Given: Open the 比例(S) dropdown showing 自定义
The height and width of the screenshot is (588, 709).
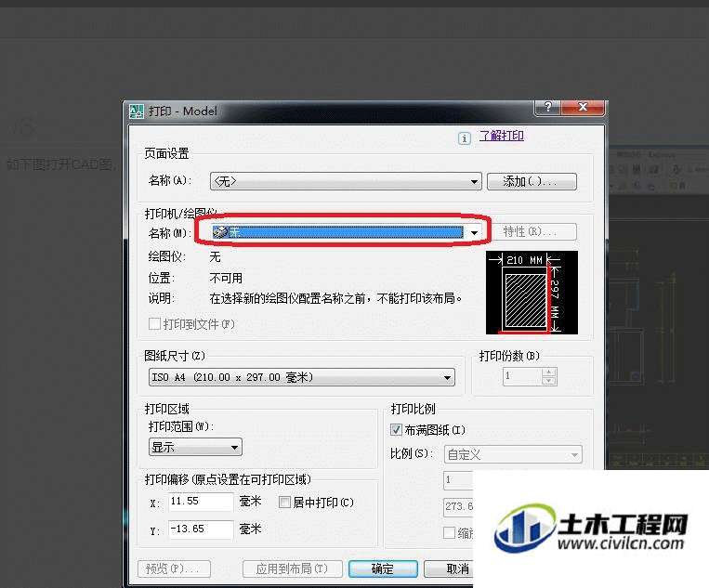Looking at the screenshot, I should pyautogui.click(x=513, y=454).
